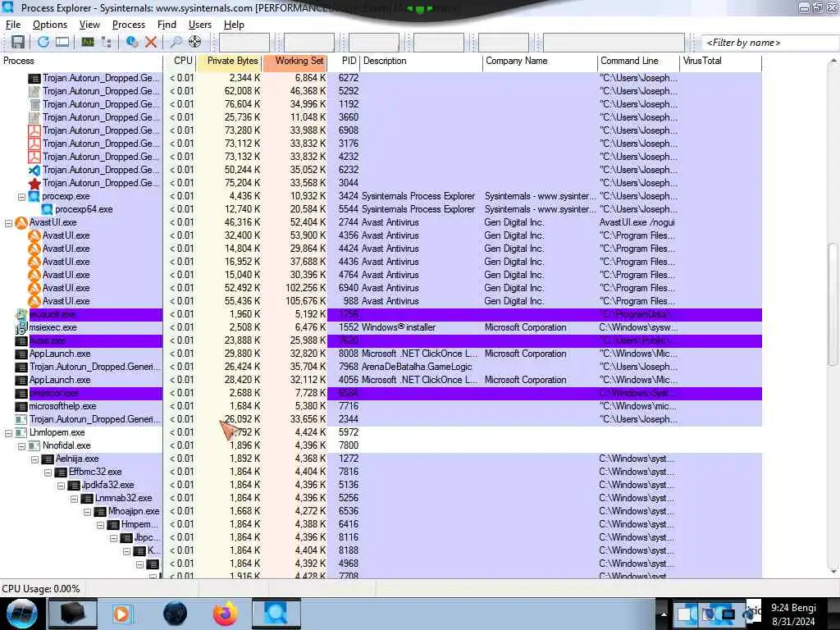The width and height of the screenshot is (840, 630).
Task: Select the purple-highlighted process row PID 6584
Action: click(381, 393)
